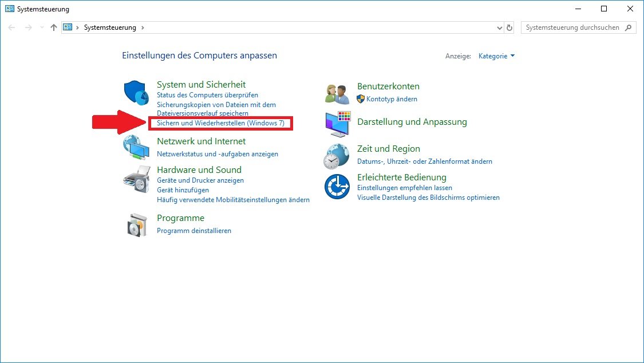Open Hardware und Sound category
The width and height of the screenshot is (644, 363).
pos(199,170)
